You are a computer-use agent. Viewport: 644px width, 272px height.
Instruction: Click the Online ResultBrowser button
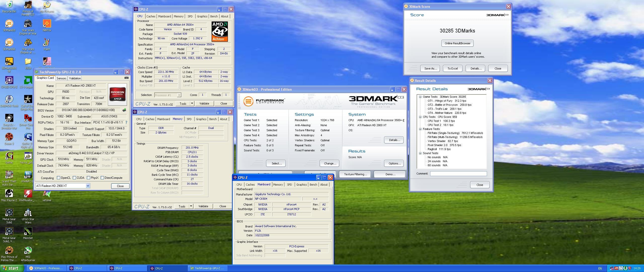[x=457, y=43]
